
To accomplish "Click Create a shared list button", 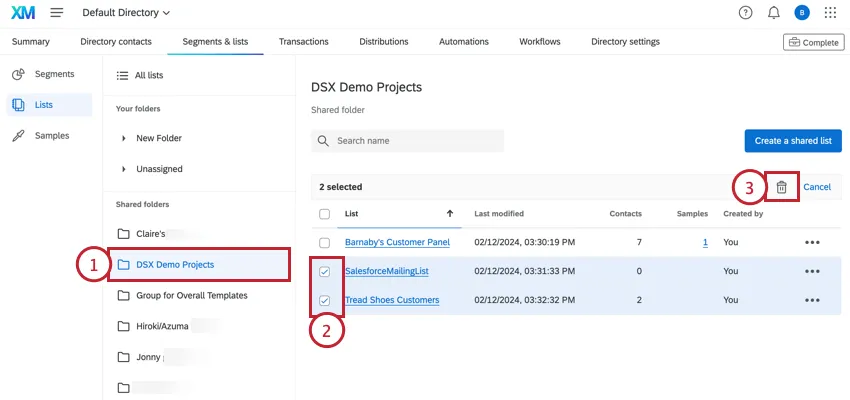I will 792,141.
